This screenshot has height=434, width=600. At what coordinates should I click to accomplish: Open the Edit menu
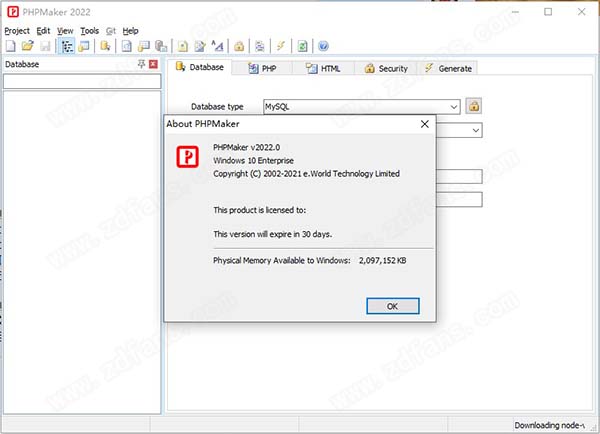click(43, 31)
